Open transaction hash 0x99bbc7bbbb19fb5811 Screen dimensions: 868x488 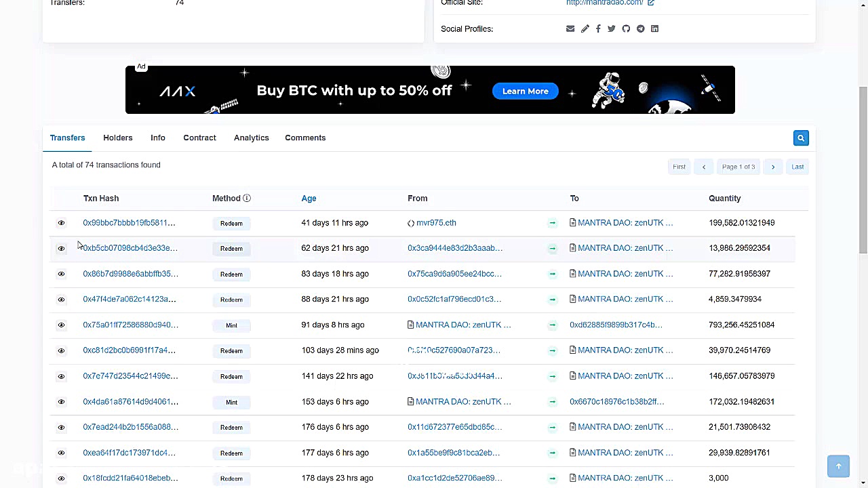coord(129,222)
